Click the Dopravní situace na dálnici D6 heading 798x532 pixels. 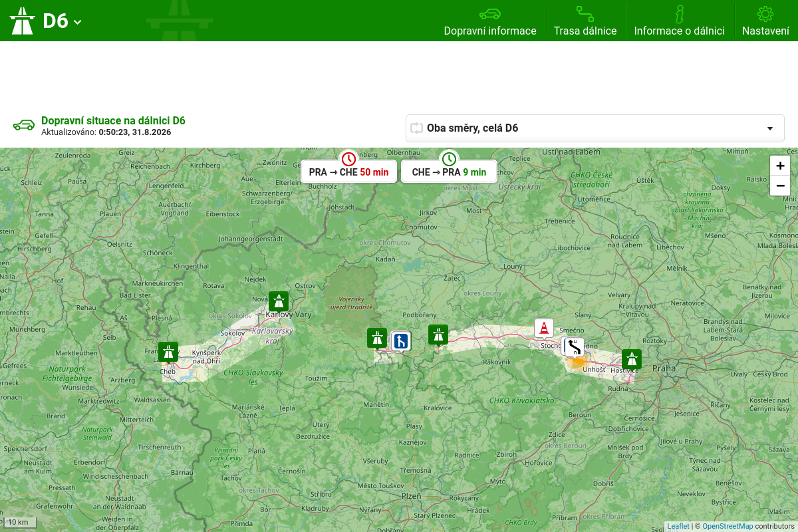click(113, 120)
